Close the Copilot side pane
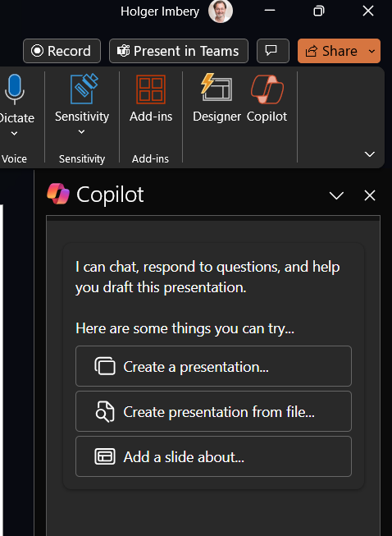Image resolution: width=392 pixels, height=536 pixels. pos(370,195)
